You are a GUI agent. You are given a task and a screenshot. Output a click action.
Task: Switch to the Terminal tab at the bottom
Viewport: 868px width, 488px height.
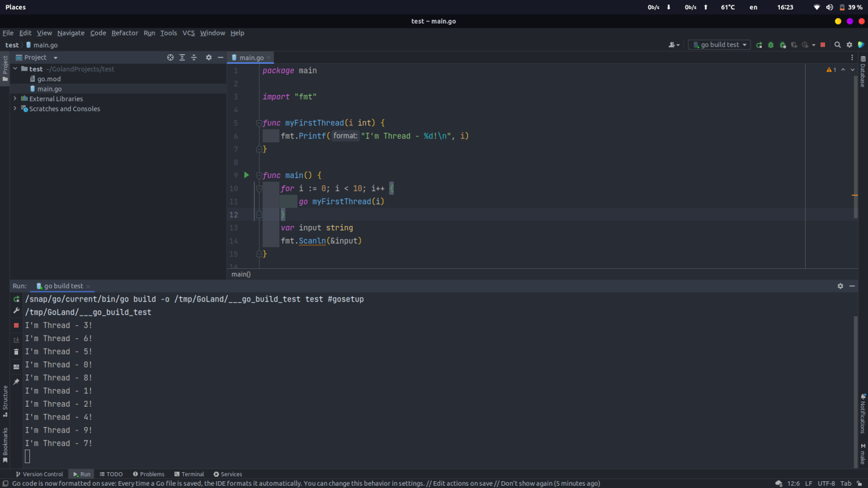(x=189, y=474)
